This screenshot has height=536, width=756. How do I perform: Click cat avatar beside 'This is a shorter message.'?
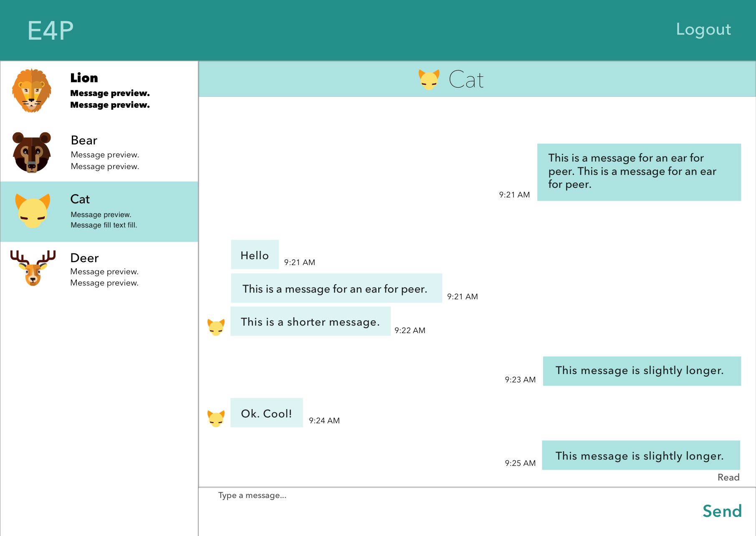tap(216, 327)
